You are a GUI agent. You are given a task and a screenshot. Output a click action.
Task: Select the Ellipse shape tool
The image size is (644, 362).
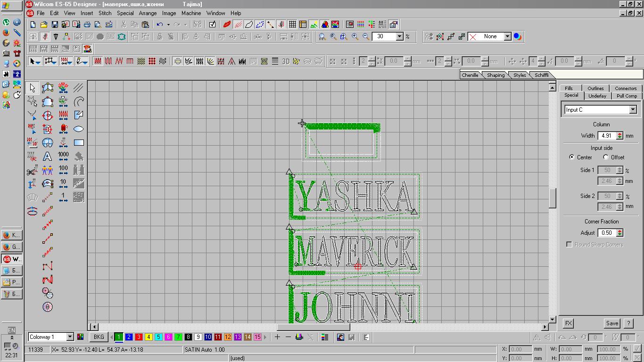[79, 129]
